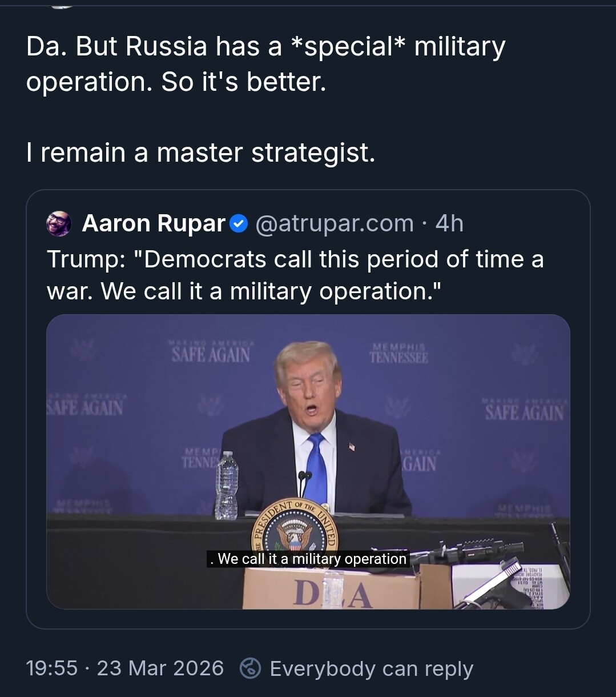Viewport: 616px width, 697px height.
Task: Click the "Everybody can reply" label
Action: click(371, 668)
